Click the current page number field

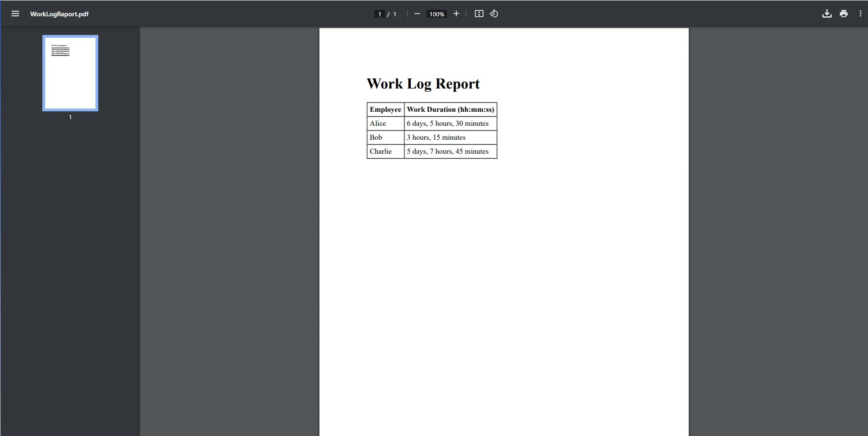pyautogui.click(x=380, y=14)
